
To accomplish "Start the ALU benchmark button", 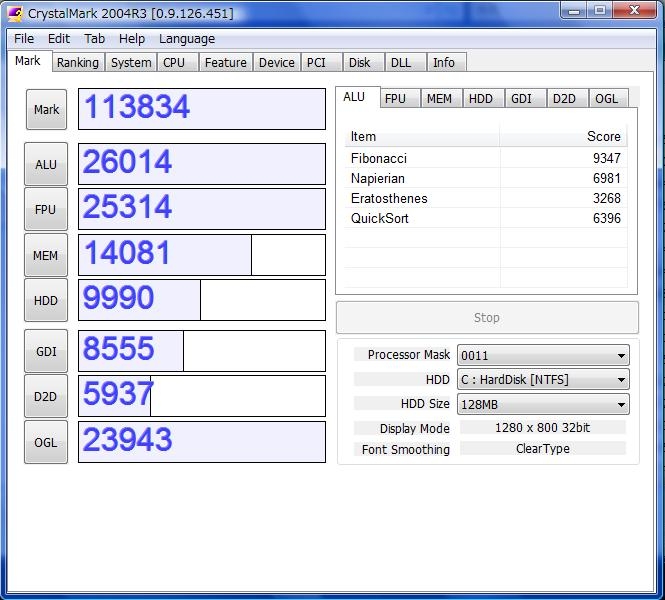I will coord(46,164).
